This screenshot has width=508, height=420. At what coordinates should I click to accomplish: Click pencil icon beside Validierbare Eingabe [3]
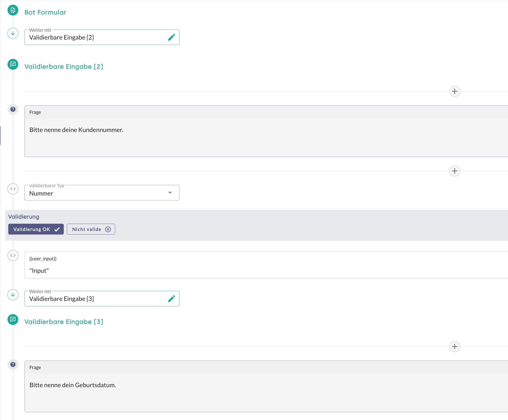point(171,299)
